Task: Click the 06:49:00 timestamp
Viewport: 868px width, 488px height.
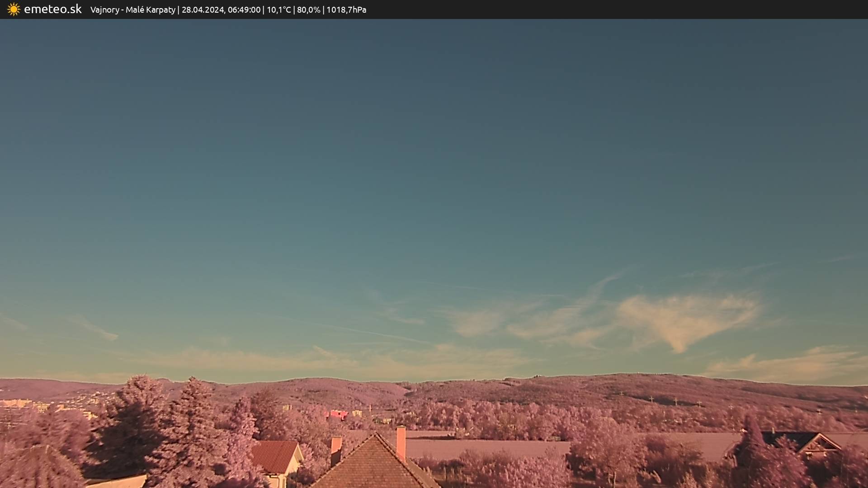Action: (244, 10)
